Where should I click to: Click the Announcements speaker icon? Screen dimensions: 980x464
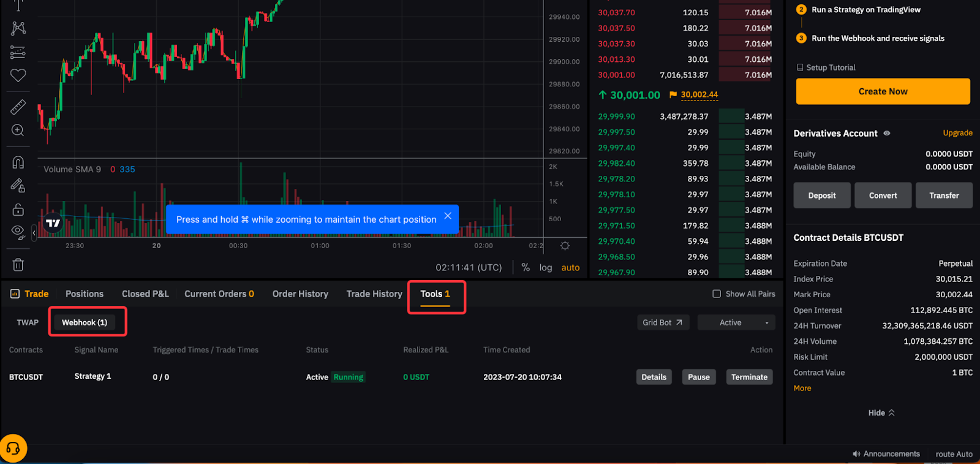(x=856, y=454)
